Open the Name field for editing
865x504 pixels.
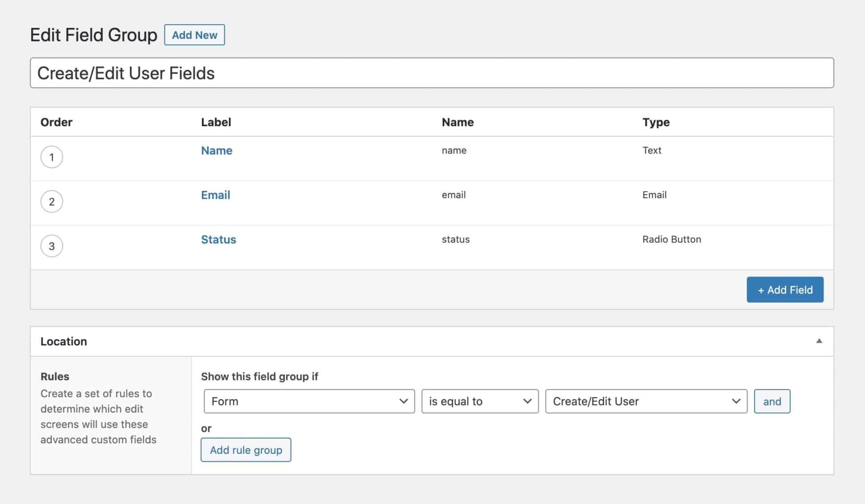click(216, 150)
